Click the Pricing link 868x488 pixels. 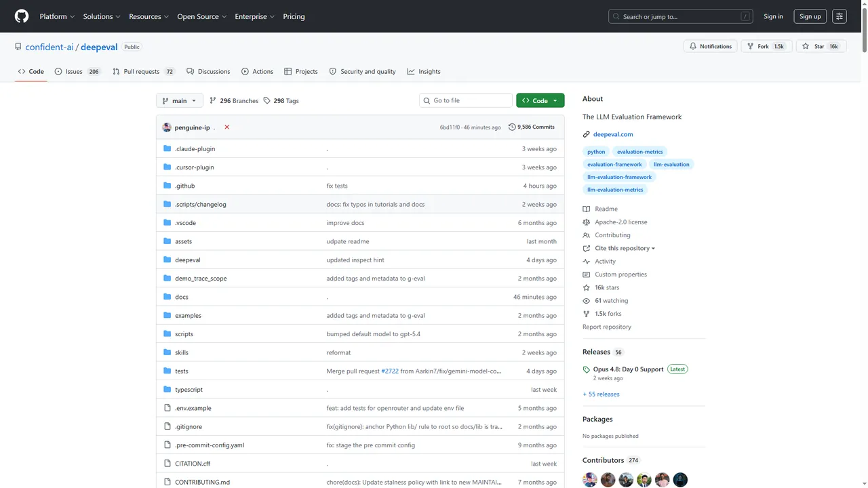(x=294, y=16)
